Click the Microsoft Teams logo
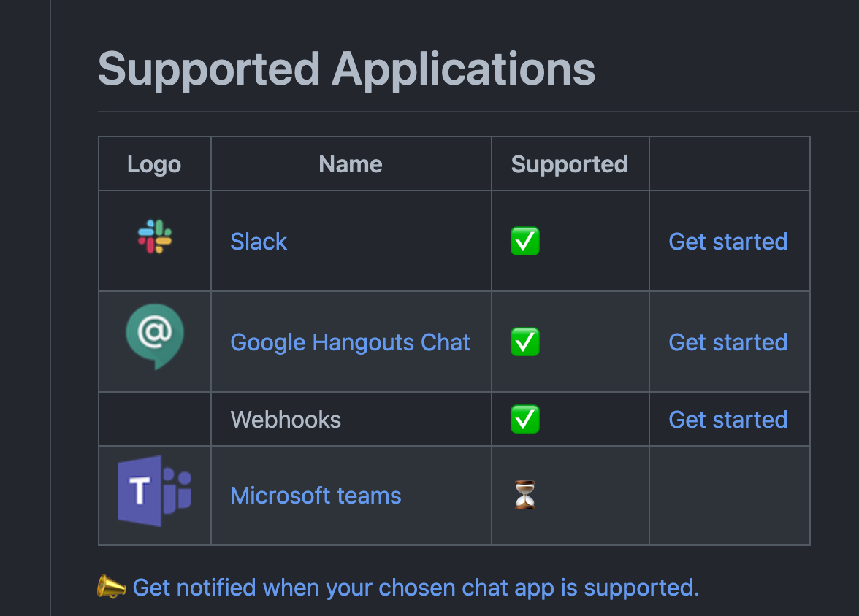Screen dimensions: 859x616 point(155,491)
